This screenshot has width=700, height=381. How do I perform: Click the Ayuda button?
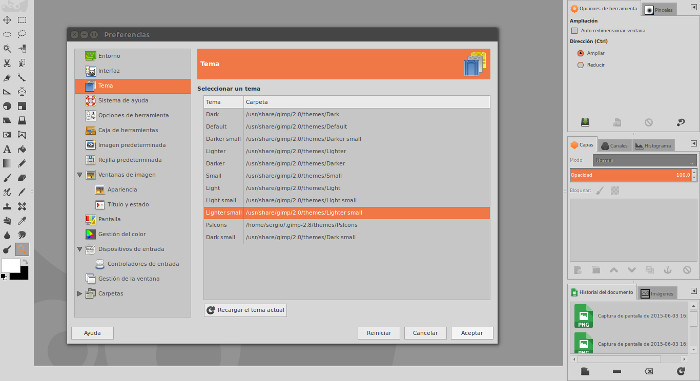tap(92, 333)
